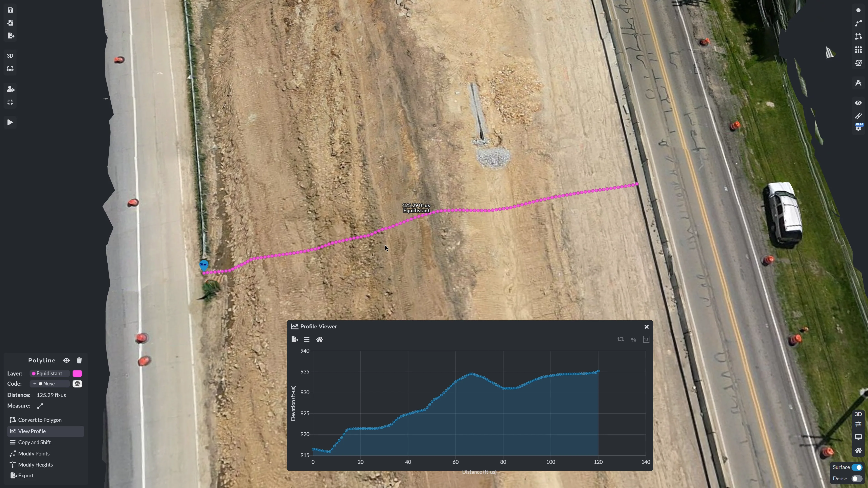Viewport: 868px width, 488px height.
Task: Toggle polyline visibility eye icon
Action: point(66,361)
